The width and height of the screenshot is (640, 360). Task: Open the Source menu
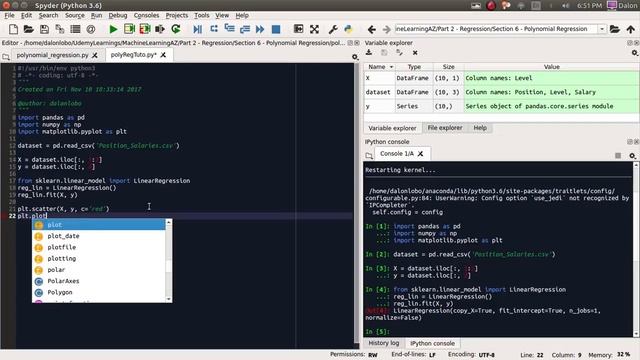coord(75,16)
